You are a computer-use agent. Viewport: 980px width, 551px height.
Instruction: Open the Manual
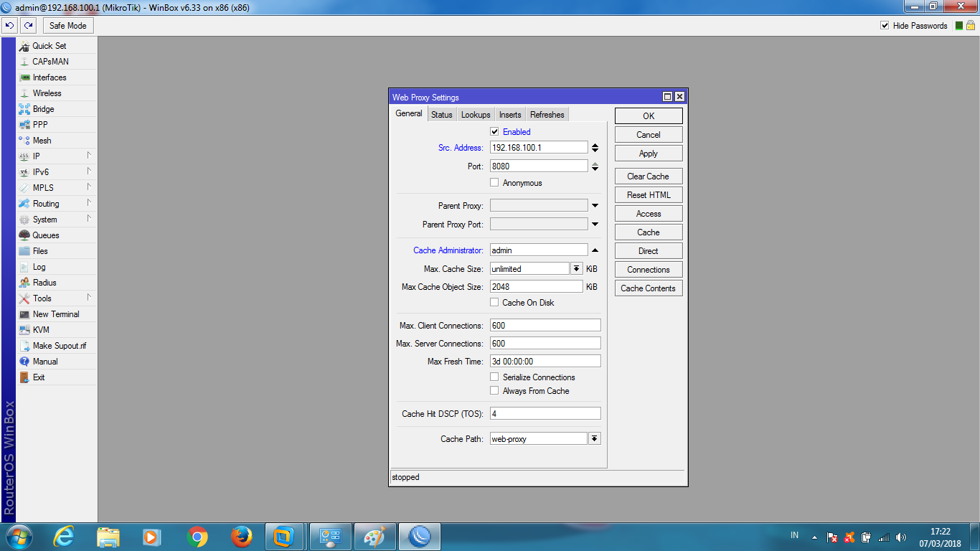click(x=57, y=362)
